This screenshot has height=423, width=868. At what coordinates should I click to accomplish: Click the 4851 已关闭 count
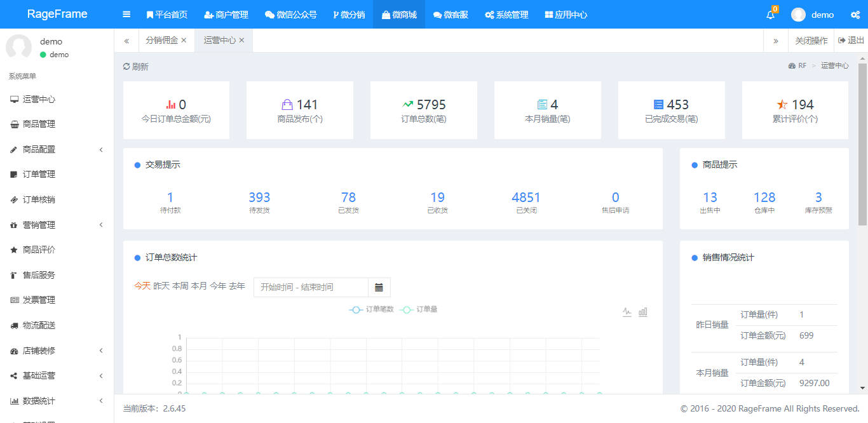[x=526, y=198]
